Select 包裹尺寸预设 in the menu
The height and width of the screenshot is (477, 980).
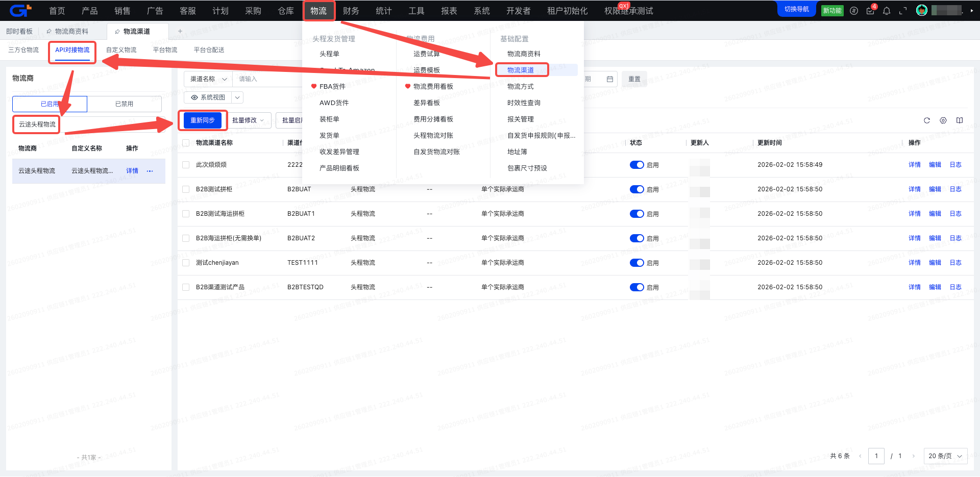pos(527,168)
